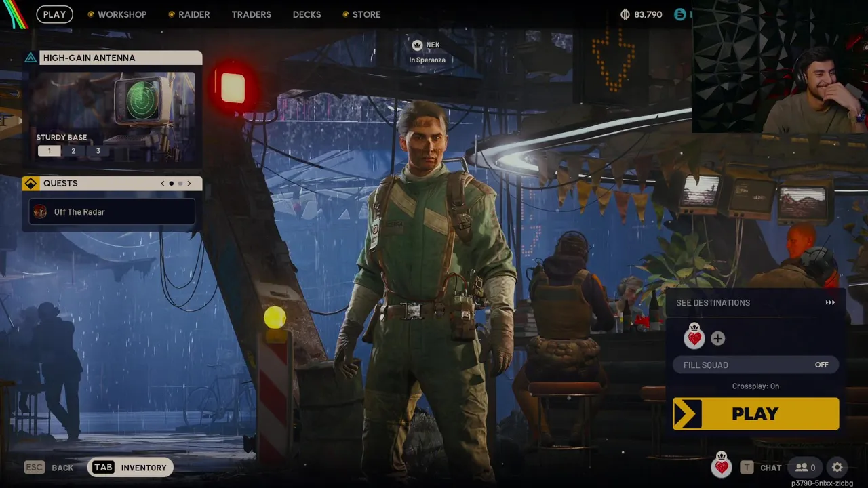Open the HIGH-GAIN ANTENNA header

pos(121,58)
